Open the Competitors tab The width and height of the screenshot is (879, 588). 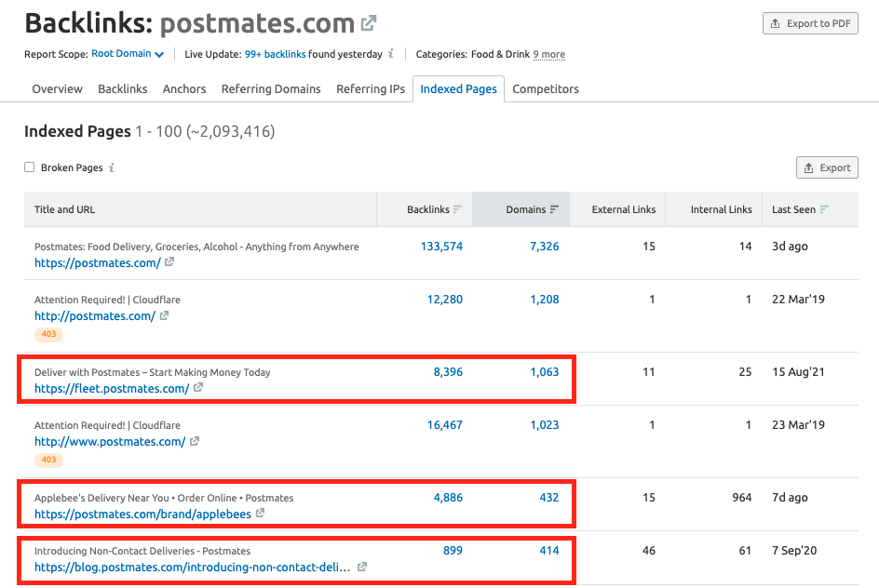(x=546, y=89)
